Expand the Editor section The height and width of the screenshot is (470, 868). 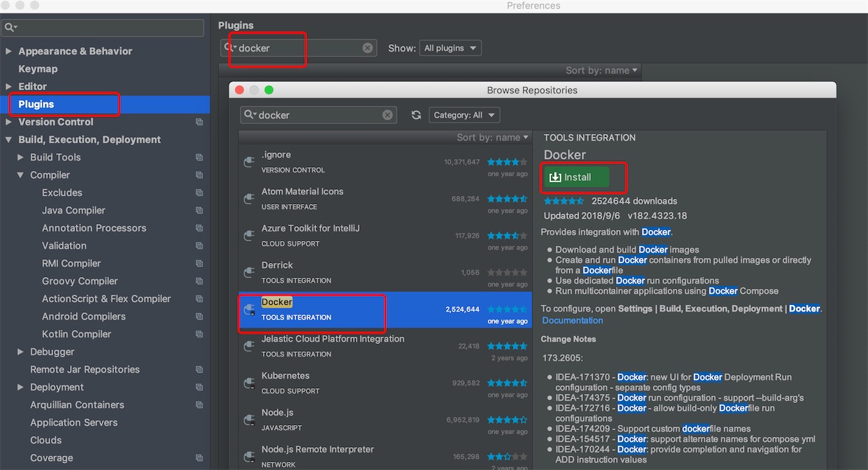point(9,86)
